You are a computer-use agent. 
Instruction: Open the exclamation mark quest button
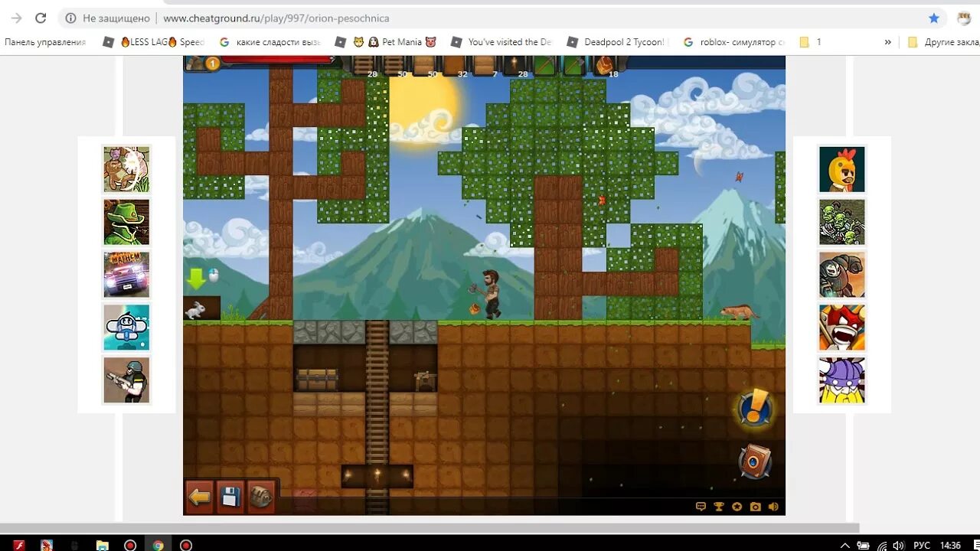click(x=755, y=409)
